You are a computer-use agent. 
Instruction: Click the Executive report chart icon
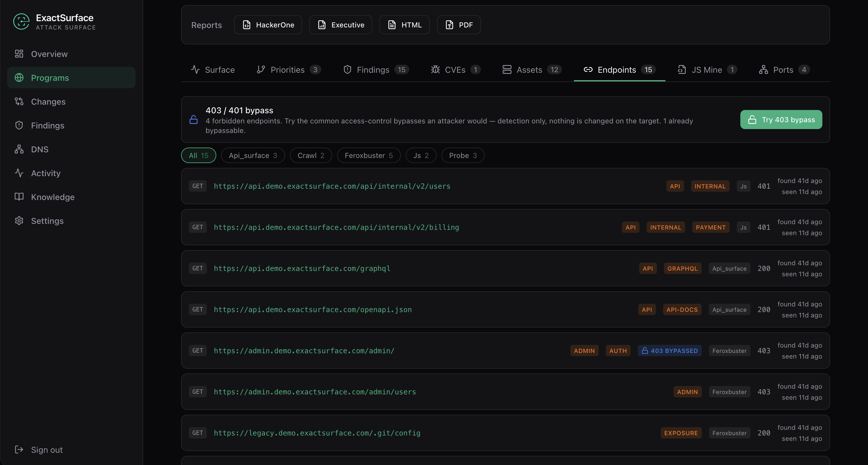tap(322, 25)
